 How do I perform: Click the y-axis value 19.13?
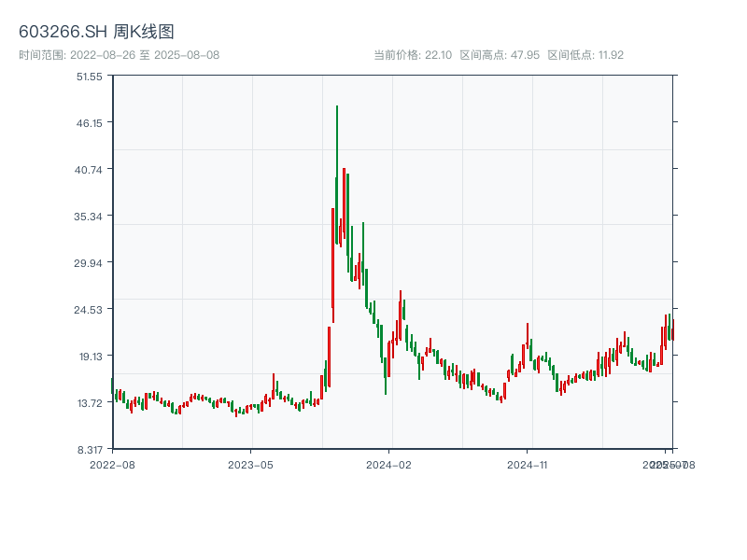pyautogui.click(x=90, y=357)
